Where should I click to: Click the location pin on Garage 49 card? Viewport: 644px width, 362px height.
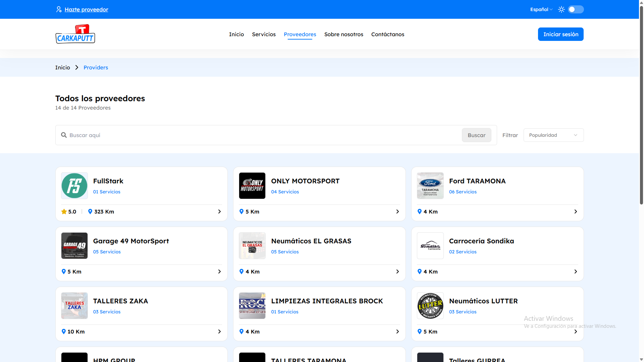(64, 271)
